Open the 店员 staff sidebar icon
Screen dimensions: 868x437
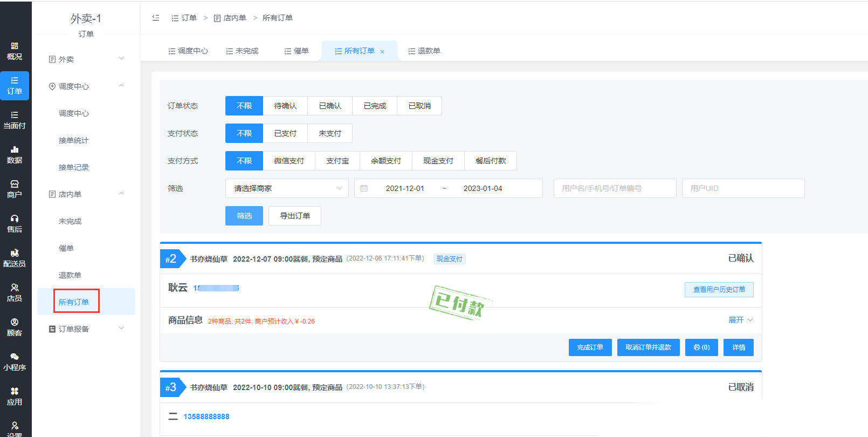[15, 293]
